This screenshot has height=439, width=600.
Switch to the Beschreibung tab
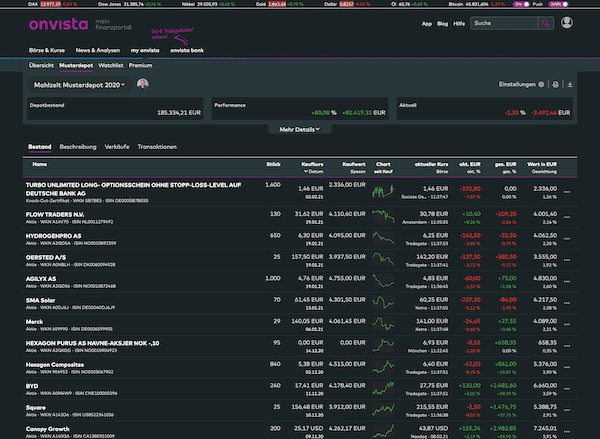pos(78,147)
